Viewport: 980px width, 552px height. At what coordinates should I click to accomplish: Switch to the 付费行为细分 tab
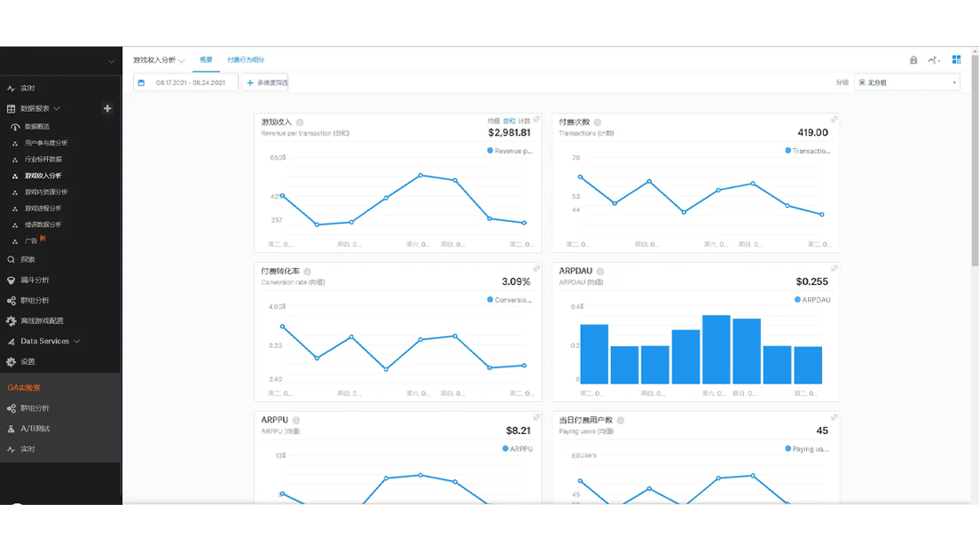tap(246, 60)
